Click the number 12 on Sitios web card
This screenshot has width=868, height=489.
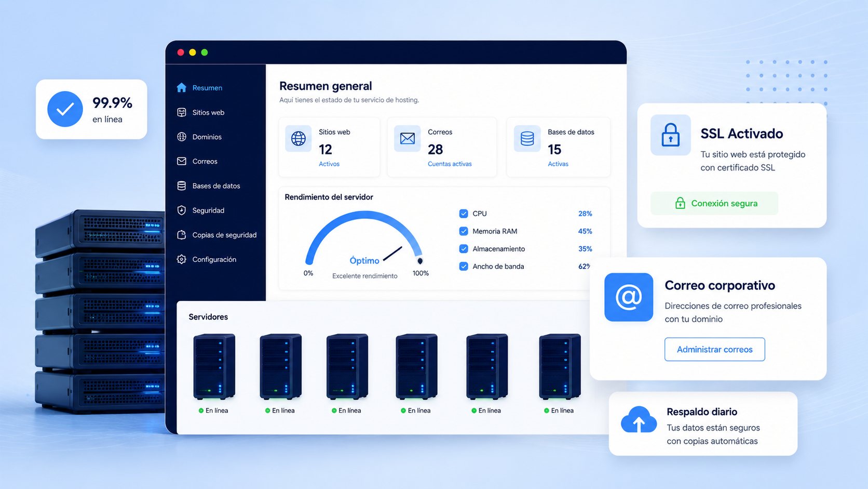tap(325, 150)
